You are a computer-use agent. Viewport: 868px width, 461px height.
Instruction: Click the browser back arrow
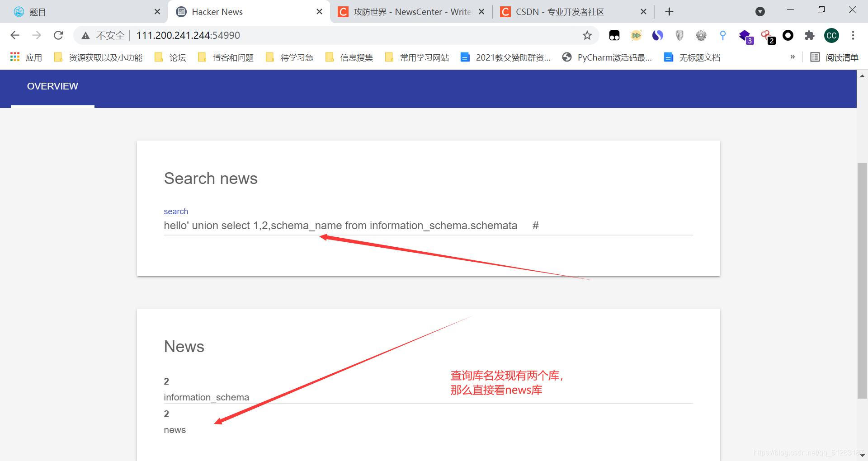(15, 35)
